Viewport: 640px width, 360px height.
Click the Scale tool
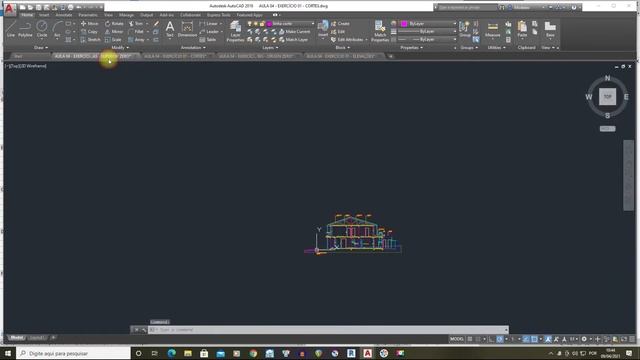(x=113, y=40)
